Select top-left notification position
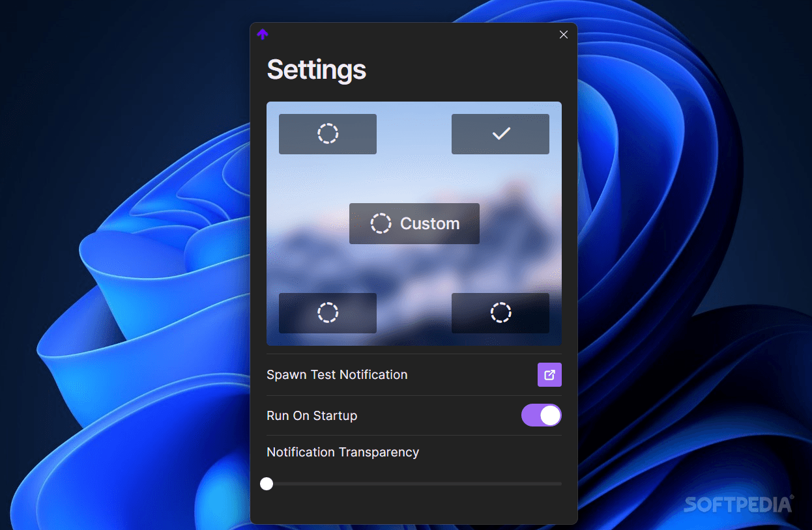The height and width of the screenshot is (530, 812). (x=328, y=134)
